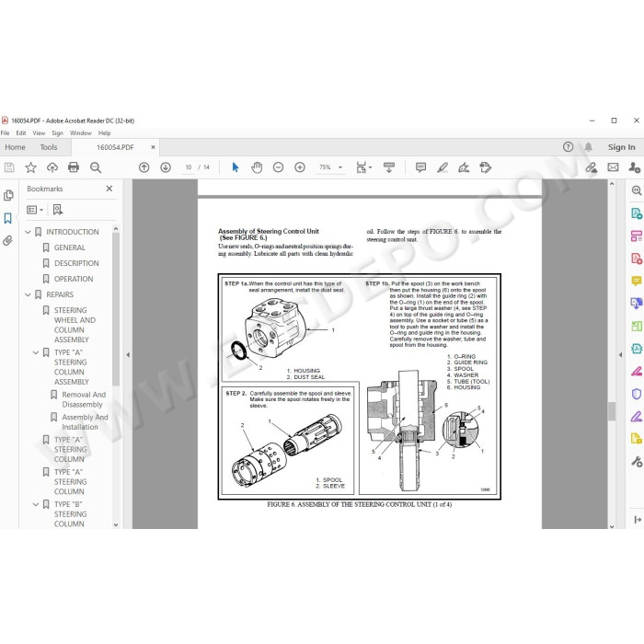644x644 pixels.
Task: Close the Bookmarks panel
Action: [x=109, y=189]
